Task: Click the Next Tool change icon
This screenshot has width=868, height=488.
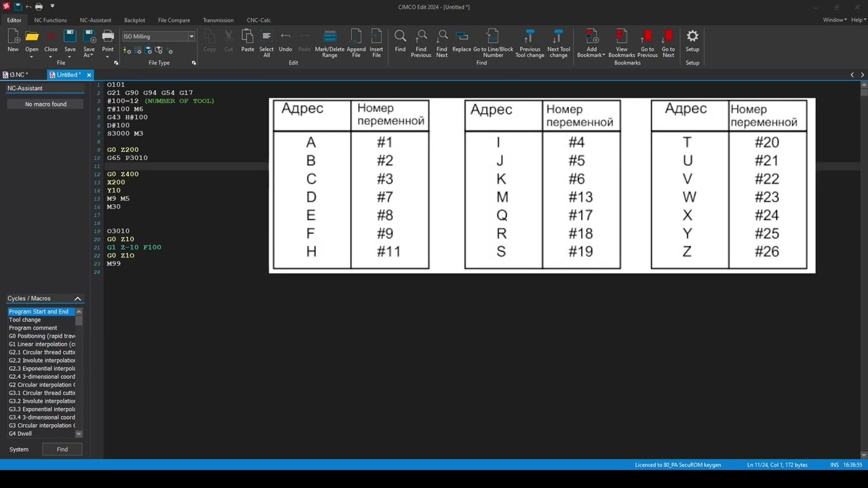Action: click(558, 37)
